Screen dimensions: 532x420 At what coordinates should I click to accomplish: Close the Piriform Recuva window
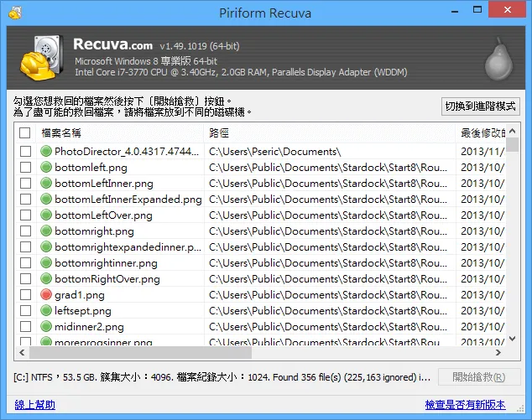pos(508,9)
